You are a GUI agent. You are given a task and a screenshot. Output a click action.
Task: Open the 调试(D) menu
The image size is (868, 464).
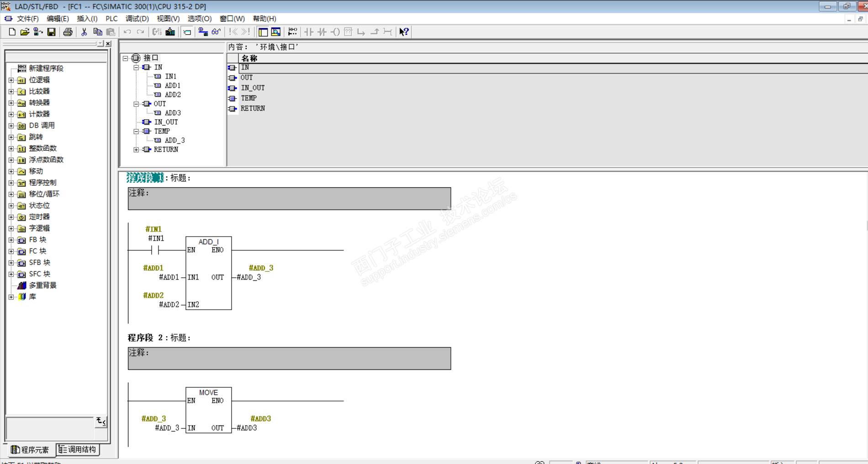click(x=137, y=19)
